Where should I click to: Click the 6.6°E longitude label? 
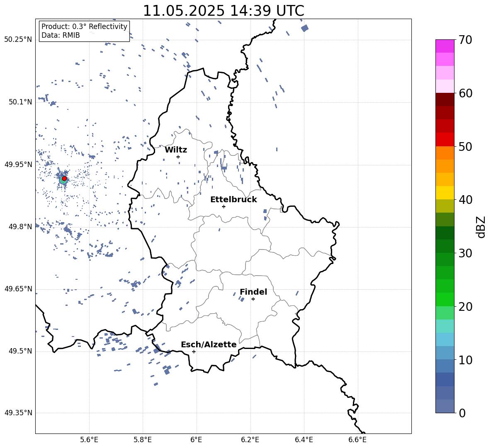[x=357, y=440]
